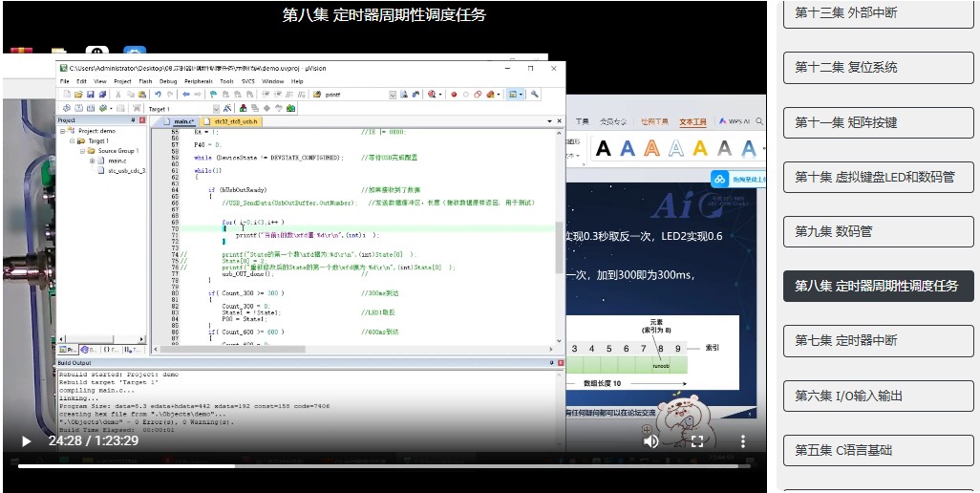
Task: Open the editor tab list dropdown arrow
Action: click(x=550, y=121)
